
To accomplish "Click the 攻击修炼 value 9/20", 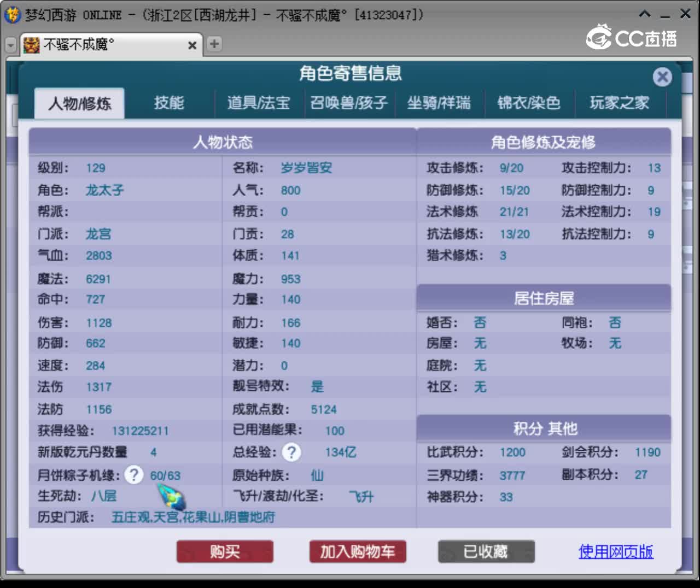I will click(511, 168).
